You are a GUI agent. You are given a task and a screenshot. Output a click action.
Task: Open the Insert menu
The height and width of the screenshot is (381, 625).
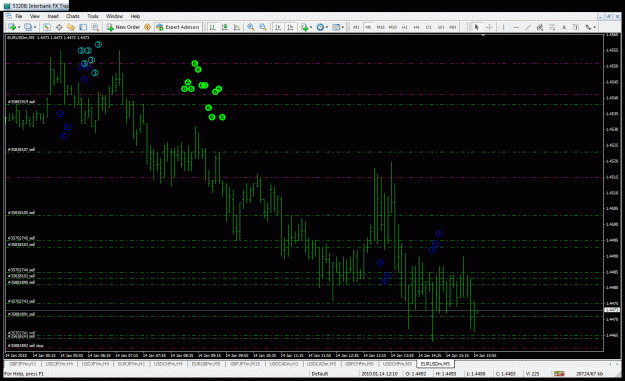click(x=53, y=16)
